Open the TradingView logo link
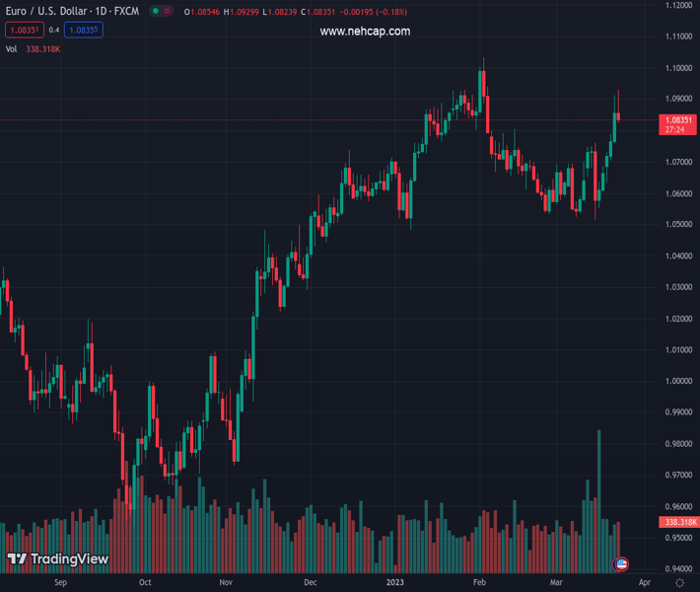 point(58,559)
